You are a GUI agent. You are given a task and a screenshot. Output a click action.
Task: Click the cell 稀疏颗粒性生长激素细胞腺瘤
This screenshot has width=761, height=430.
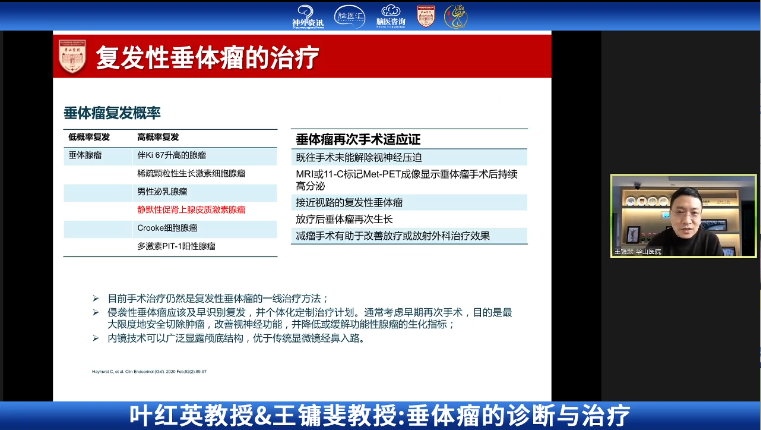[191, 173]
